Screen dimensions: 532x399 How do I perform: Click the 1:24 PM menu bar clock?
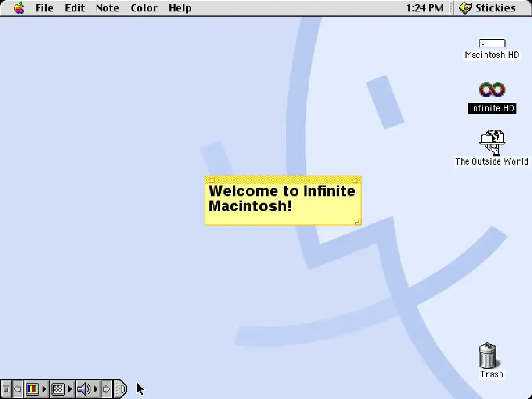425,8
